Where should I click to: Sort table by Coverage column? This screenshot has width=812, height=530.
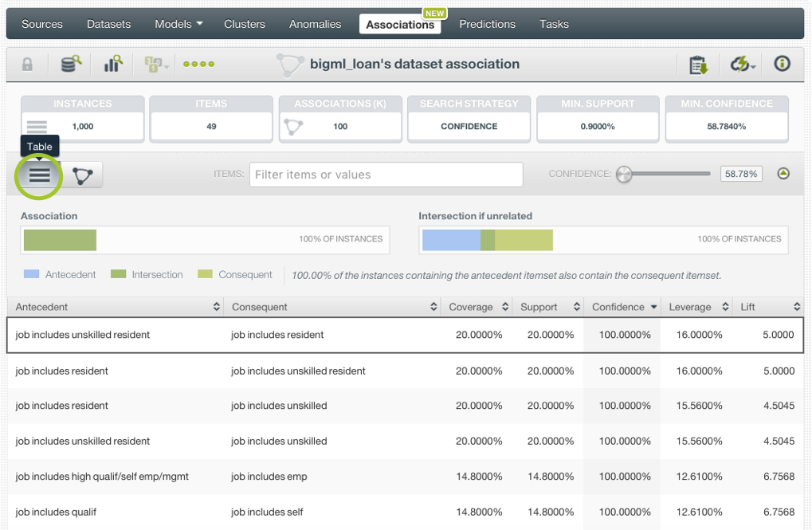click(477, 307)
